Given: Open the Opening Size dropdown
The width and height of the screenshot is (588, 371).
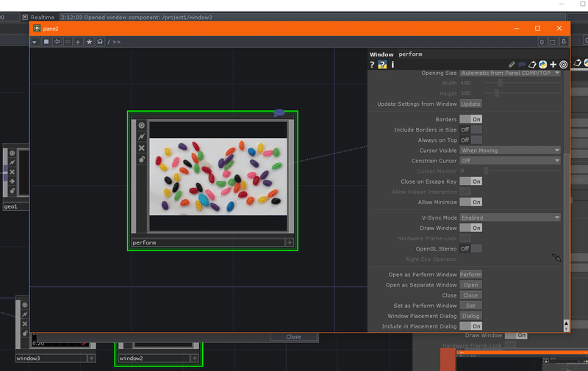Looking at the screenshot, I should click(510, 73).
